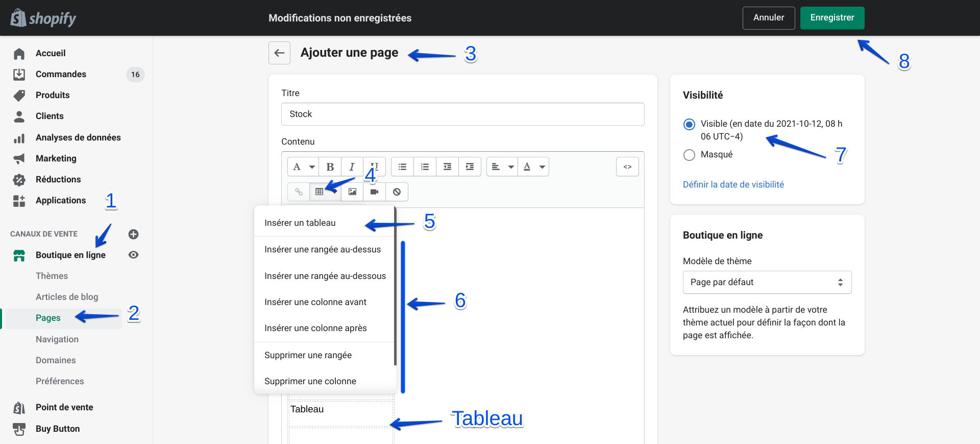Open the text alignment dropdown

(x=502, y=167)
